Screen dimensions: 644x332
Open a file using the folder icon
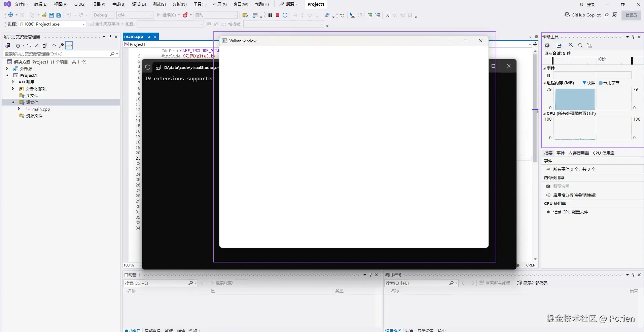[x=44, y=15]
